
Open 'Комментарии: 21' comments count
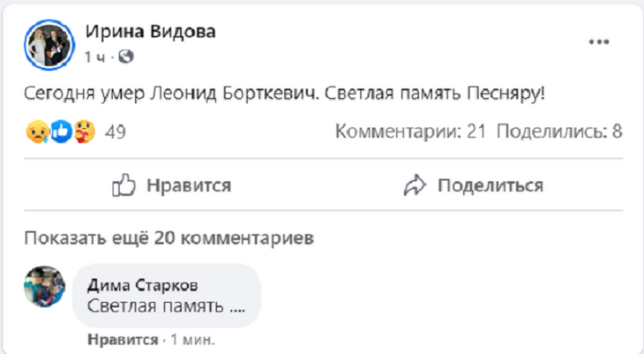[411, 132]
